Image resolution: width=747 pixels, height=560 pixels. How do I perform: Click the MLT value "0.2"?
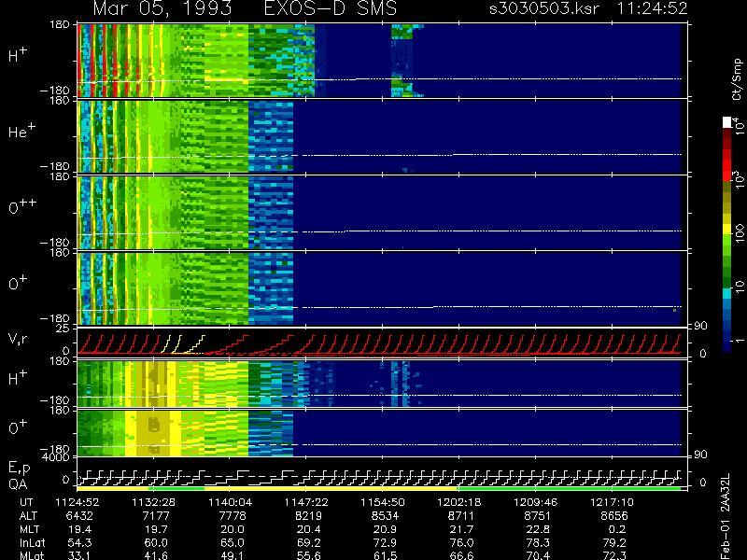pyautogui.click(x=617, y=529)
